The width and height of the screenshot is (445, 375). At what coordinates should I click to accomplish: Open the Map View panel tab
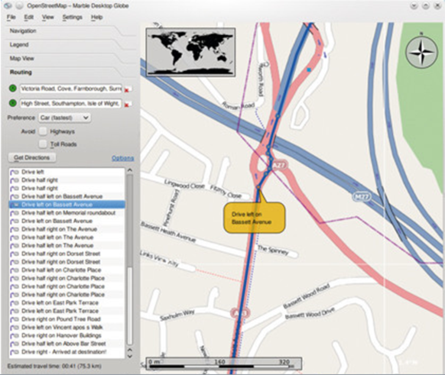coord(22,58)
